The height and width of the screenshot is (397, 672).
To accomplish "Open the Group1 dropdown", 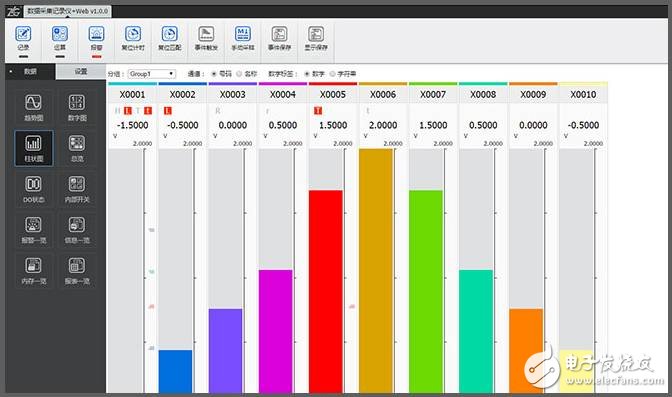I will 152,74.
